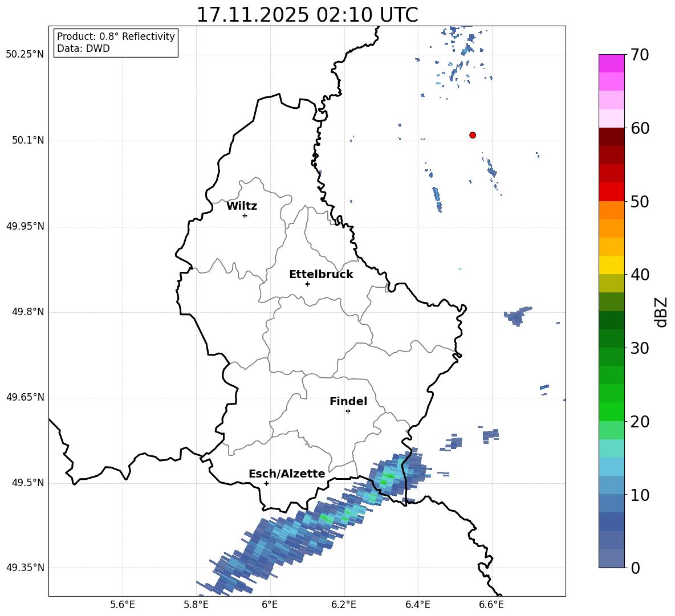
Task: Click the colorbar value '20'
Action: point(640,422)
